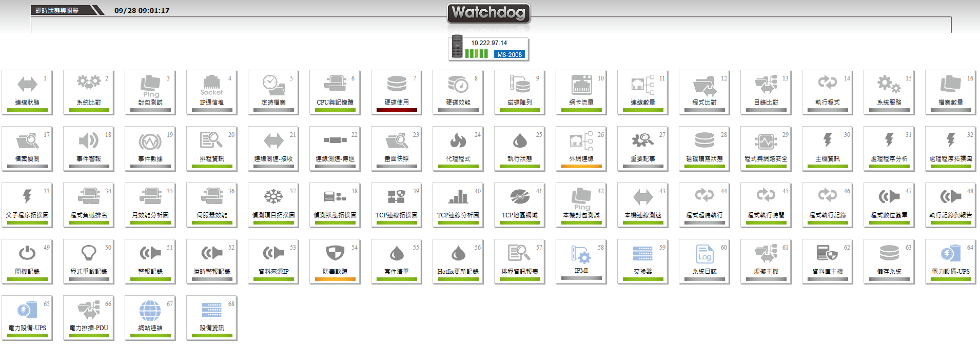
Task: Click the Watchdog logo banner
Action: [488, 13]
